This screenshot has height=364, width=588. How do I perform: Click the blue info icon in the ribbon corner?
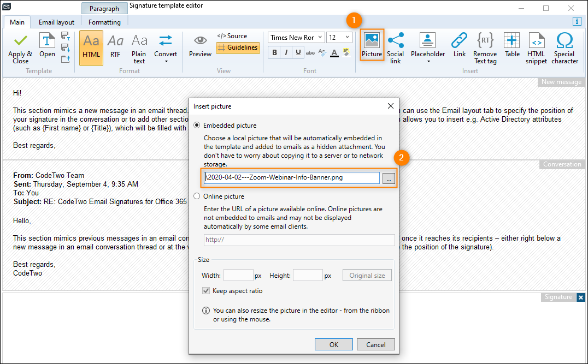pyautogui.click(x=577, y=21)
